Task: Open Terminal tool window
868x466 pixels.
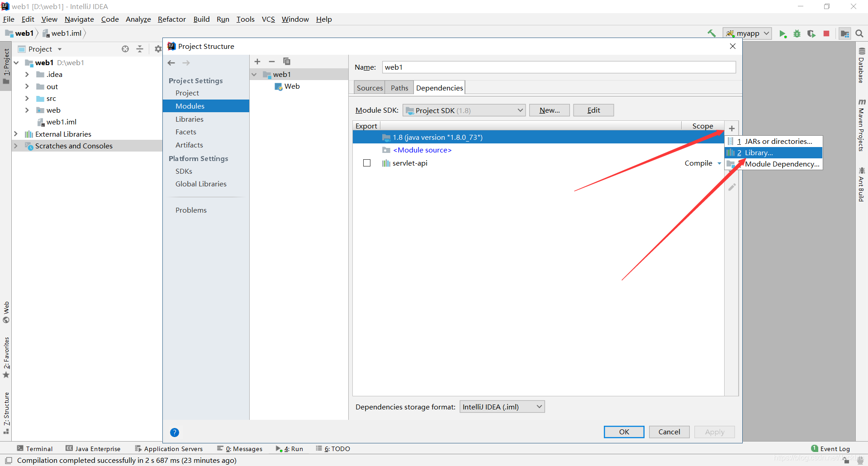Action: pos(35,449)
